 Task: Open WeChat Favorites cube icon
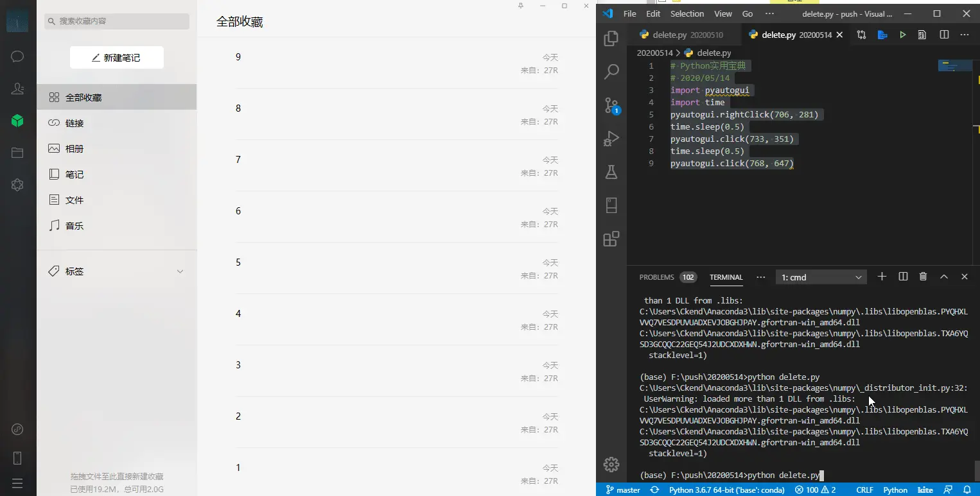17,121
